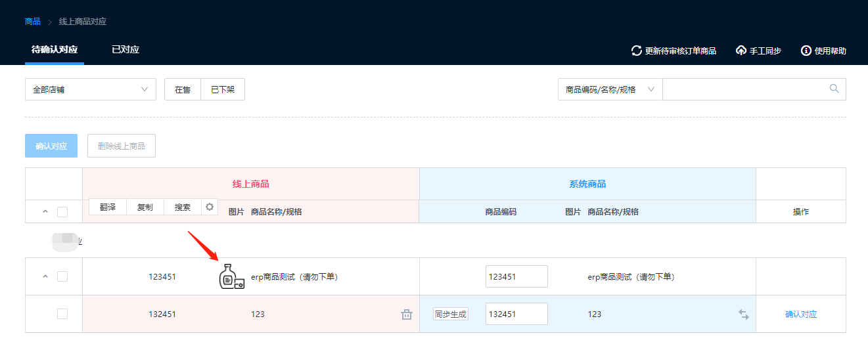The height and width of the screenshot is (344, 868).
Task: Click the 同步生成 button
Action: [451, 314]
